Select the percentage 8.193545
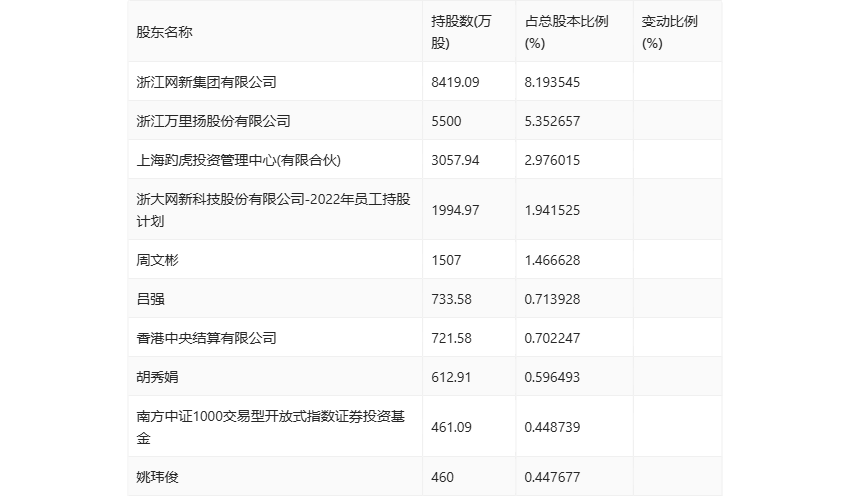Viewport: 850px width, 496px height. [x=552, y=82]
